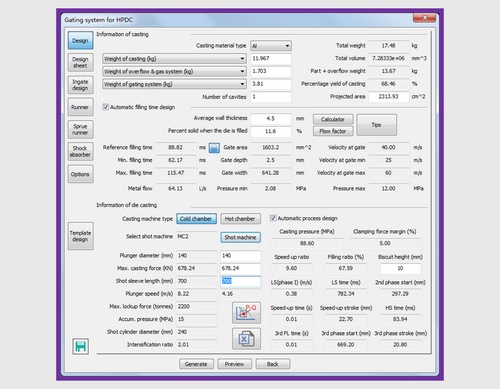Open the Runner tab
Image resolution: width=500 pixels, height=389 pixels.
click(80, 107)
